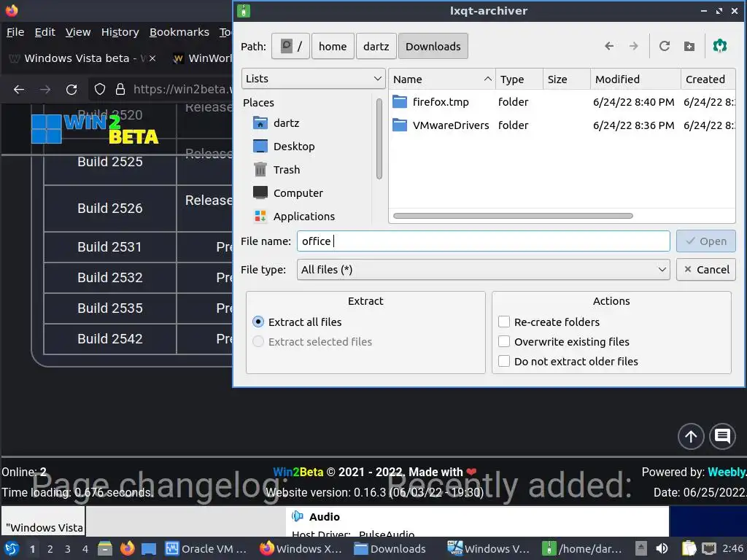Click the padlock site info icon

click(120, 89)
